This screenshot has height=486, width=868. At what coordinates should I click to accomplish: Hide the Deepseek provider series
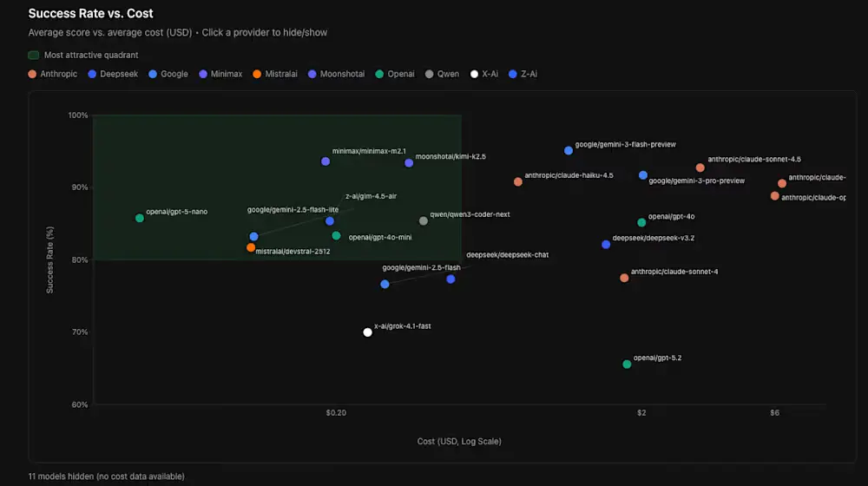(112, 74)
